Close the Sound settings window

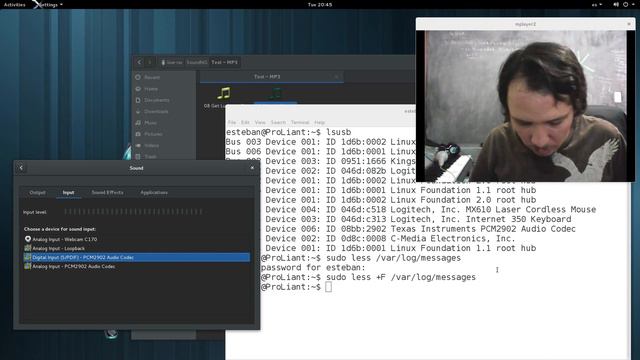(252, 168)
